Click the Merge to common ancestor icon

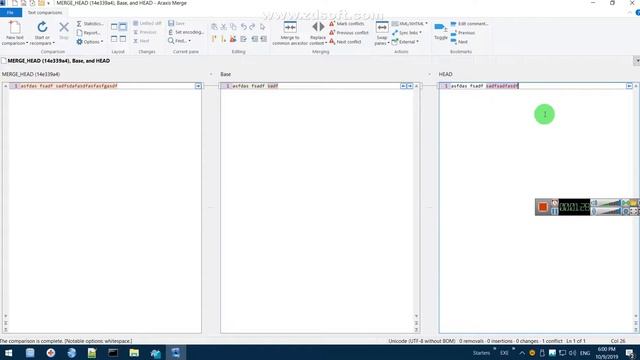pos(290,27)
